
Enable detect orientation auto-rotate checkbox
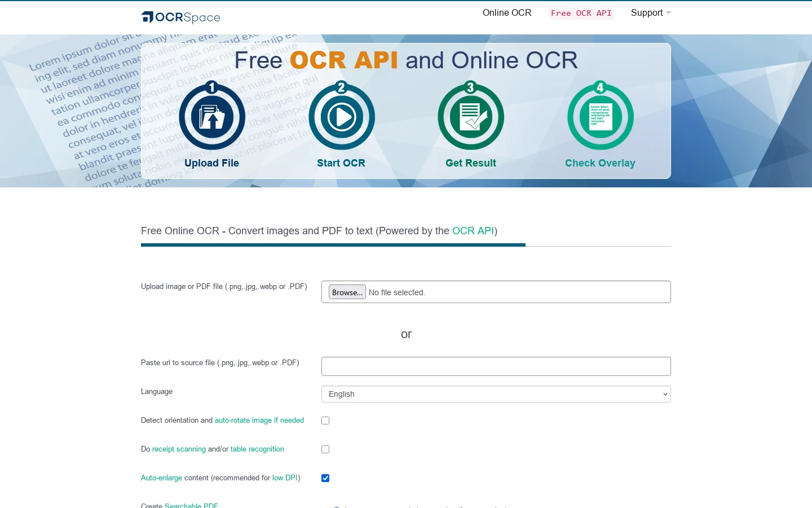coord(325,421)
